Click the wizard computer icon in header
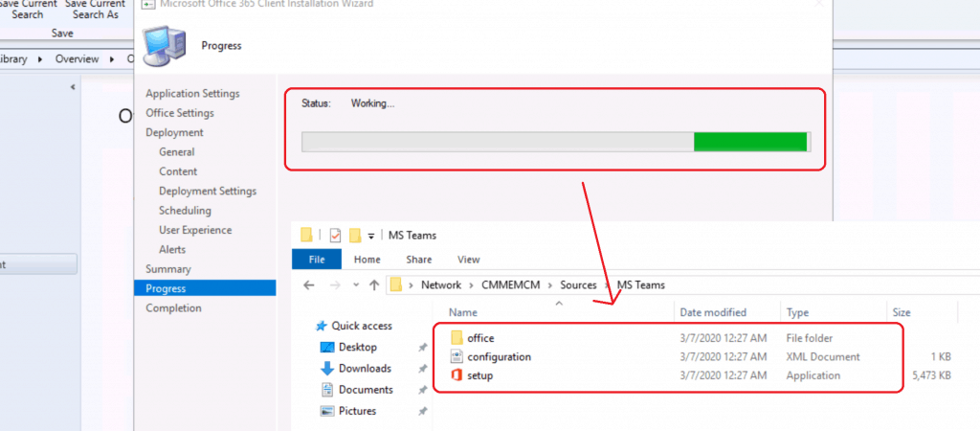This screenshot has height=431, width=980. 164,45
